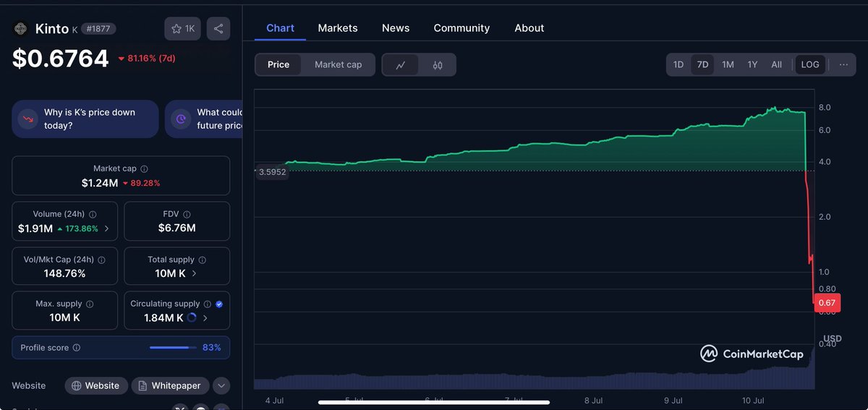The width and height of the screenshot is (868, 410).
Task: Open 'Why is K's price down today?' card
Action: (85, 119)
